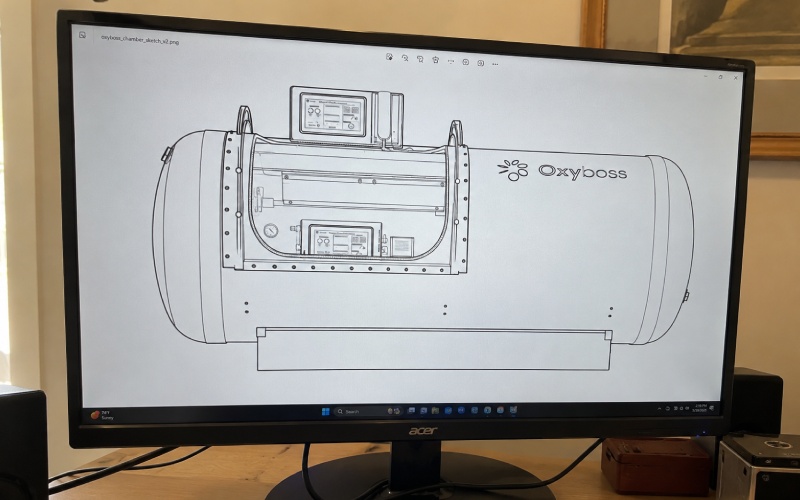The width and height of the screenshot is (800, 500).
Task: Open the clock and date in the taskbar
Action: coord(701,408)
